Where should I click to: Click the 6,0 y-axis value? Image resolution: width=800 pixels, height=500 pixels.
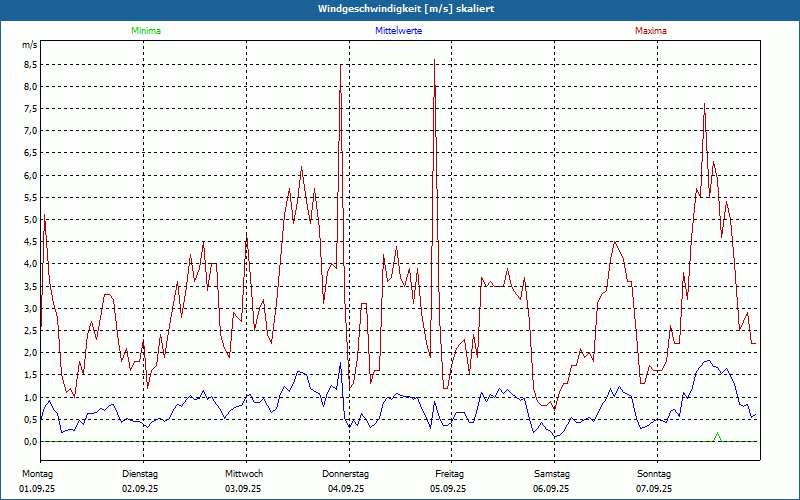(31, 176)
